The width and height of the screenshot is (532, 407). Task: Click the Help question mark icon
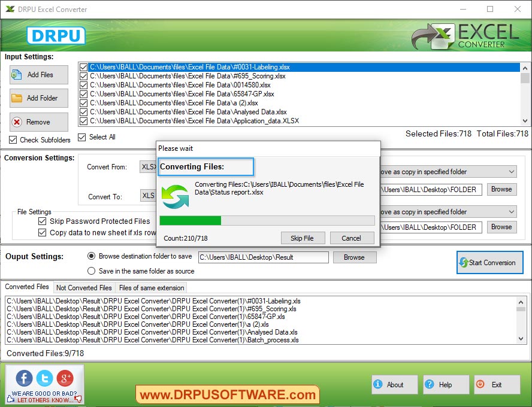[x=430, y=385]
